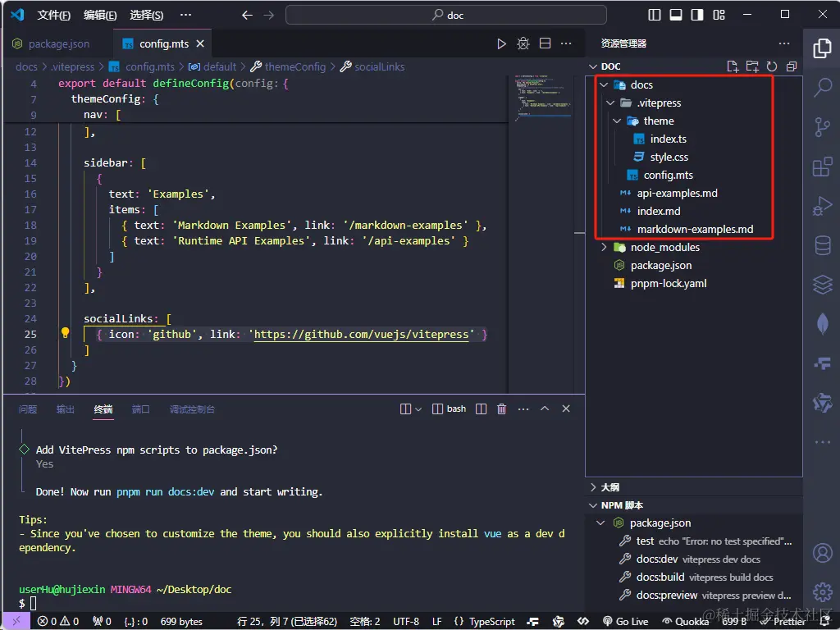Open the Manage gear icon
The image size is (840, 630).
pos(822,592)
